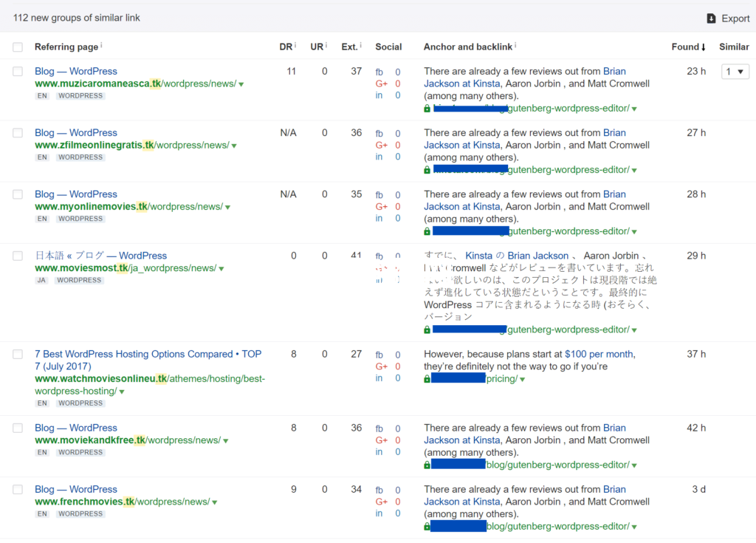This screenshot has width=756, height=543.
Task: Click the Export download icon
Action: (711, 18)
